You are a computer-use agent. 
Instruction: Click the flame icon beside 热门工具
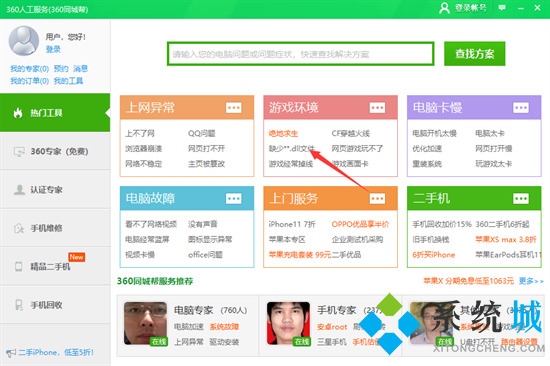[18, 113]
